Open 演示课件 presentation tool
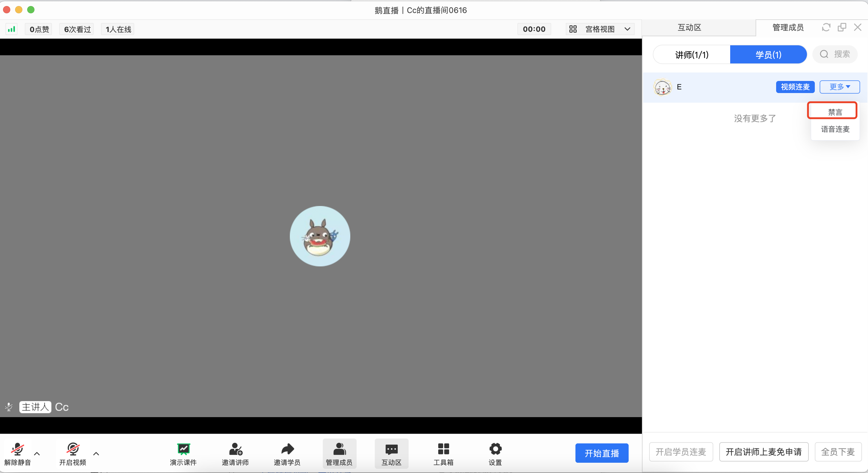Screen dimensions: 868x473 [x=183, y=453]
